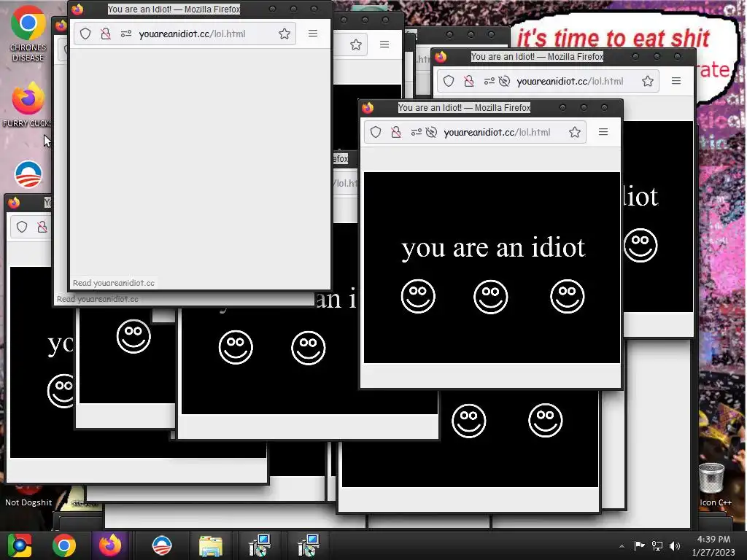Click autoplay blocked icon in top-right Firefox window
This screenshot has height=560, width=747.
point(504,81)
